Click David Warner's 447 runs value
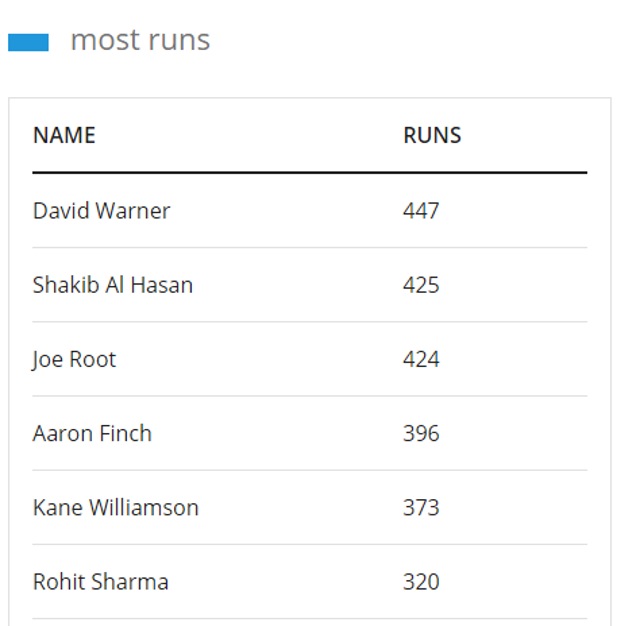640x626 pixels. point(421,211)
